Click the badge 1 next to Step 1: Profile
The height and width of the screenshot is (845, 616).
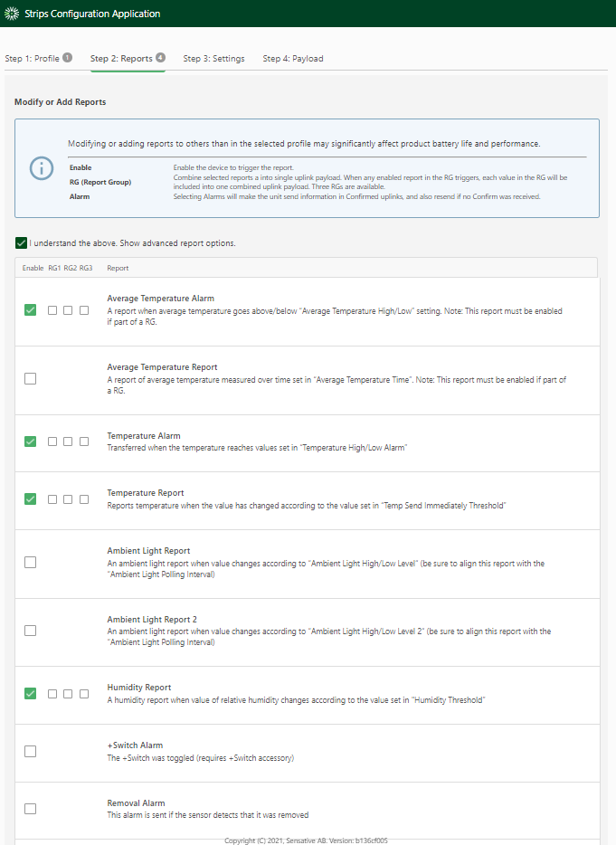(67, 58)
